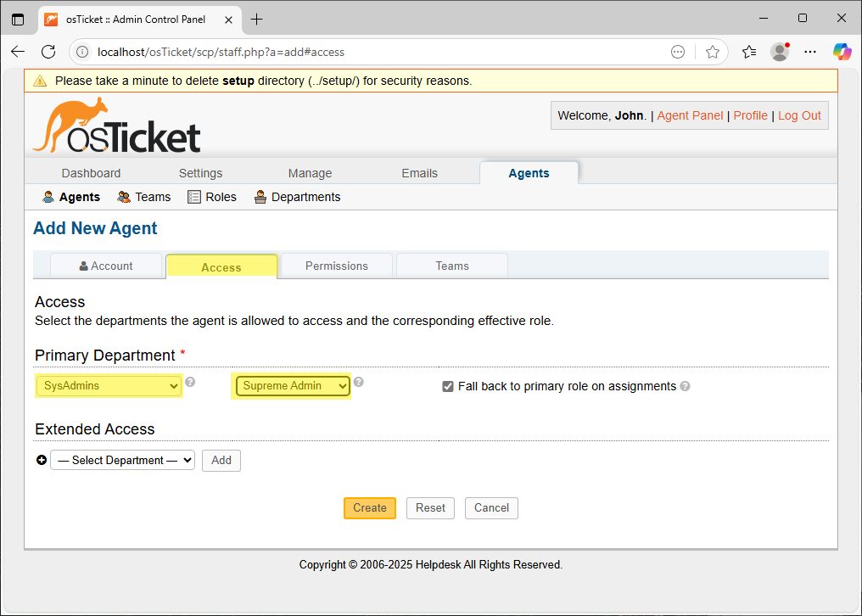Open the Copilot icon in toolbar

(x=842, y=52)
